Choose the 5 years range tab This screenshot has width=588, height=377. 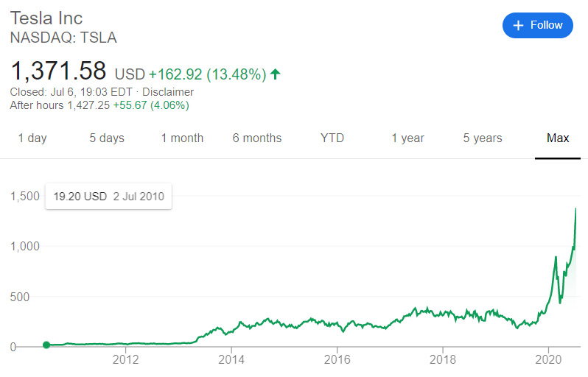[483, 138]
